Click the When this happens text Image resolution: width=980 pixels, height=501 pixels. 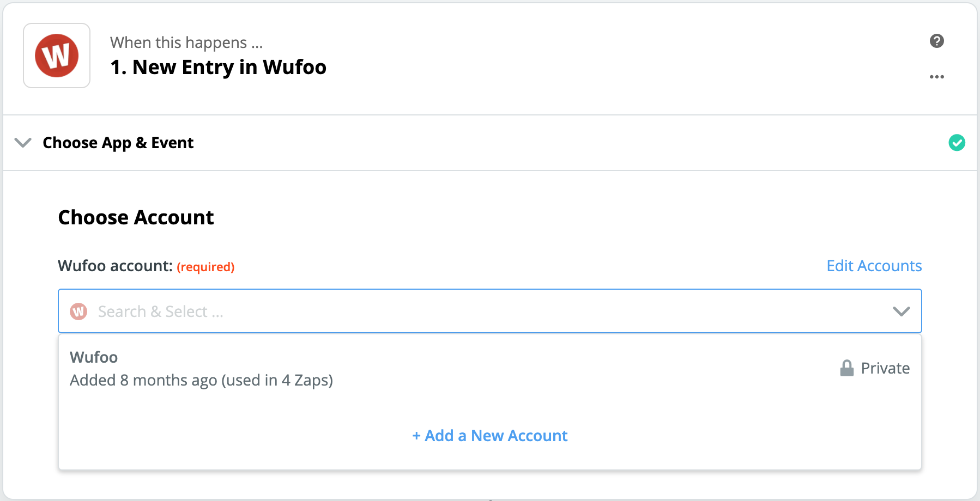click(x=186, y=42)
